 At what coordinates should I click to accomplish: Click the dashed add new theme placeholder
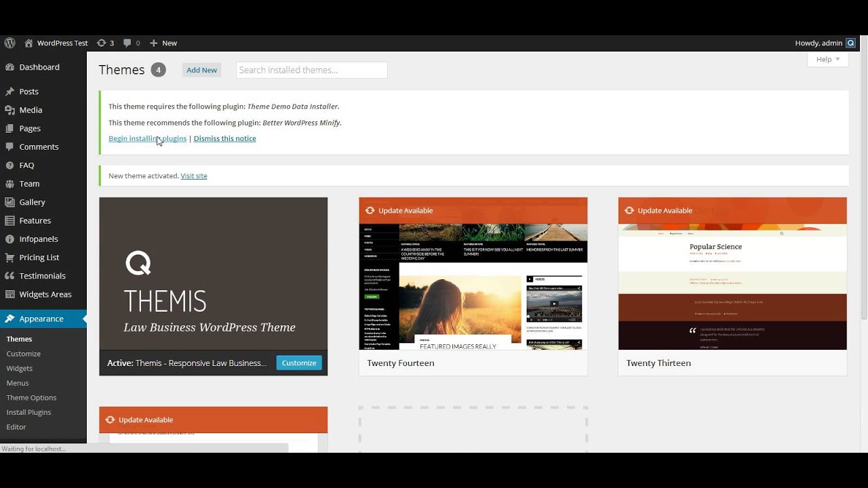473,430
